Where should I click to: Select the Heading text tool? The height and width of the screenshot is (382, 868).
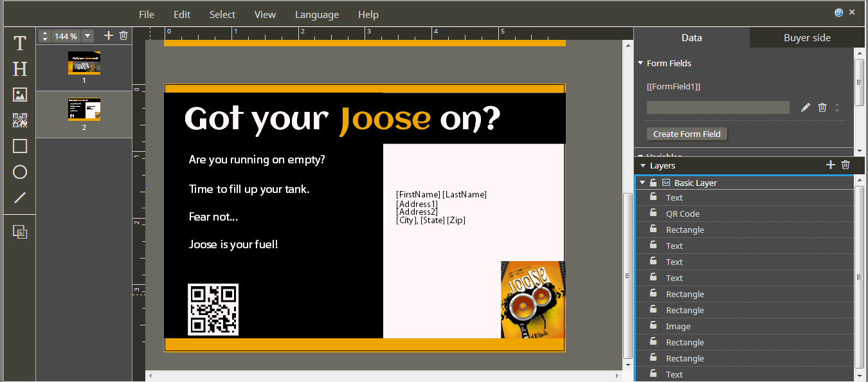click(20, 69)
